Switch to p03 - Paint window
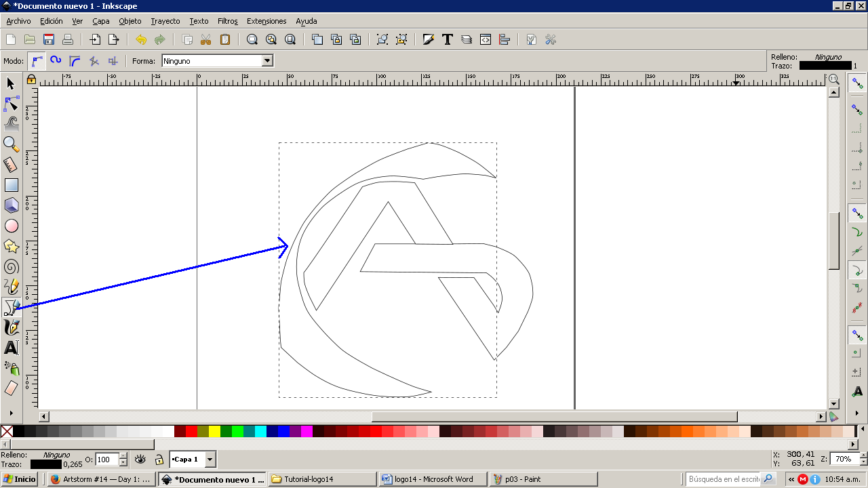Image resolution: width=868 pixels, height=488 pixels. (x=542, y=479)
